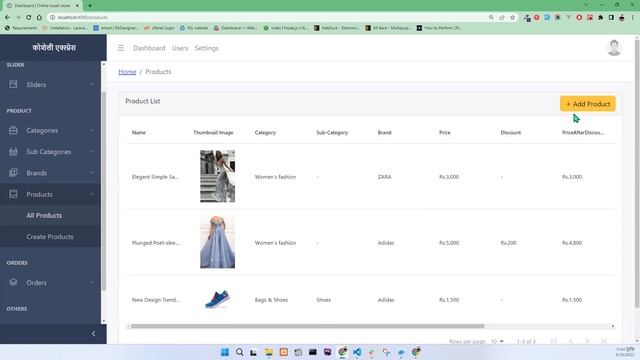640x360 pixels.
Task: Click zoom magnifier icon in address bar
Action: pyautogui.click(x=491, y=17)
